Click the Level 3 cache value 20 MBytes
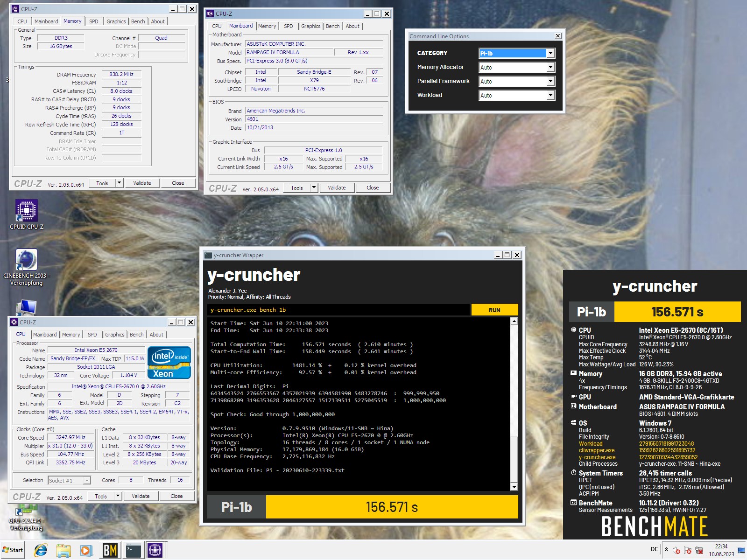This screenshot has height=560, width=747. (144, 462)
